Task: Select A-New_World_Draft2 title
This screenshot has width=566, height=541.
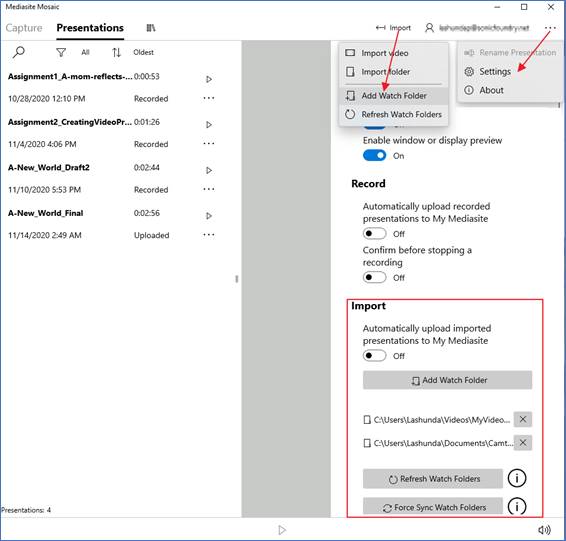Action: 49,167
